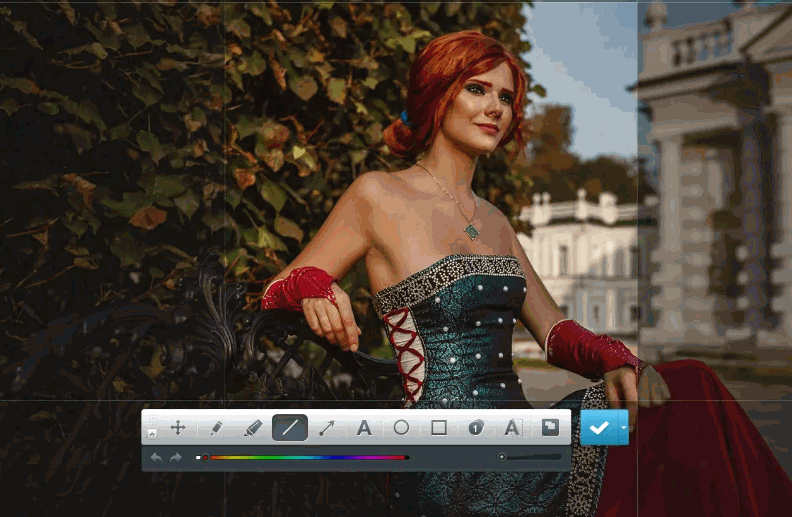Image resolution: width=792 pixels, height=517 pixels.
Task: Select the Arrow drawing tool
Action: (x=327, y=428)
